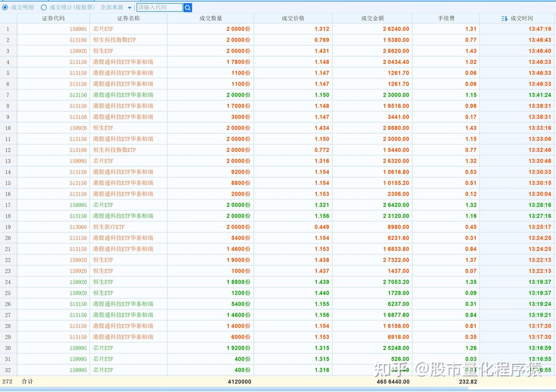Click the total fee 232.82

coord(468,382)
